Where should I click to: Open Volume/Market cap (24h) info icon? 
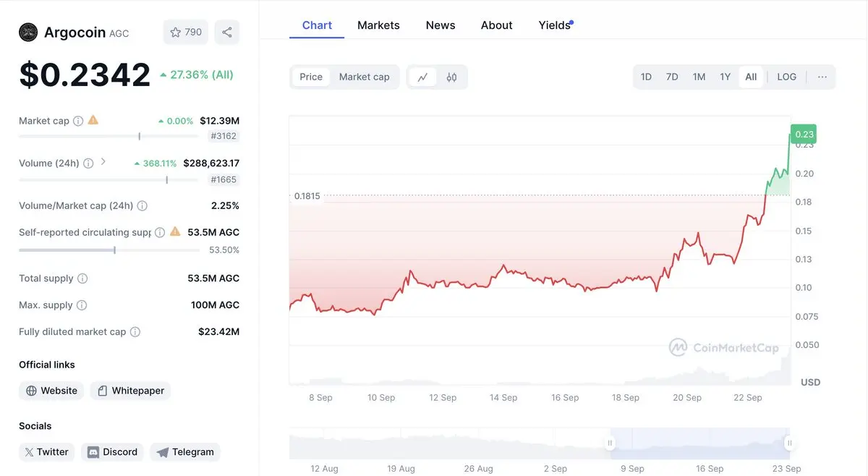(x=142, y=205)
